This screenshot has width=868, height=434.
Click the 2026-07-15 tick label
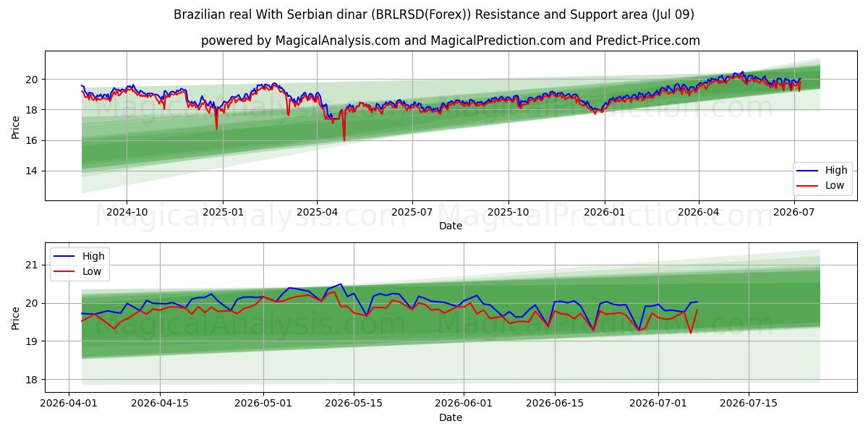point(750,404)
